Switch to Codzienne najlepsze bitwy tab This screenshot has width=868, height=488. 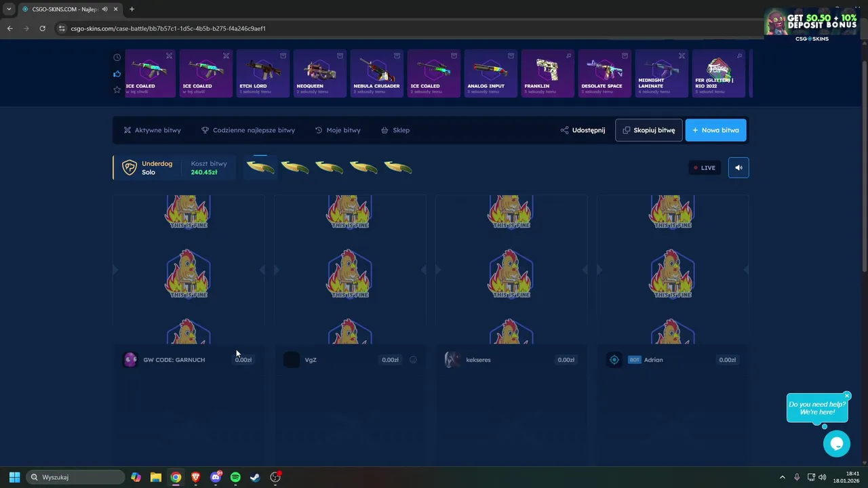point(248,130)
